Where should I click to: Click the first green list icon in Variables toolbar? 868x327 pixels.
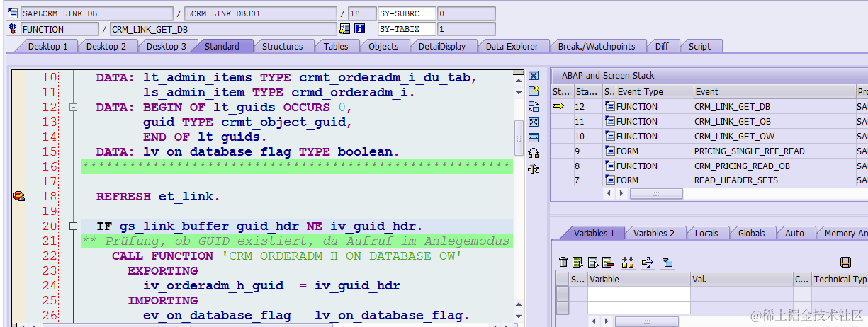(x=577, y=262)
